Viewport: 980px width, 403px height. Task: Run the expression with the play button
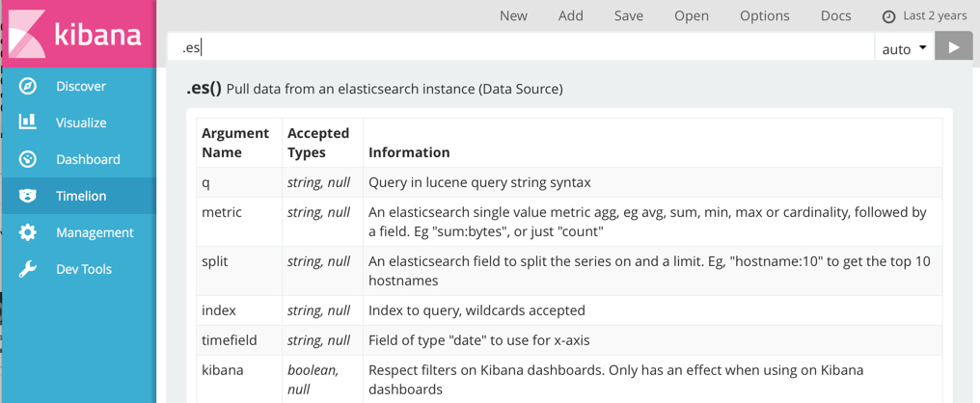click(x=953, y=47)
